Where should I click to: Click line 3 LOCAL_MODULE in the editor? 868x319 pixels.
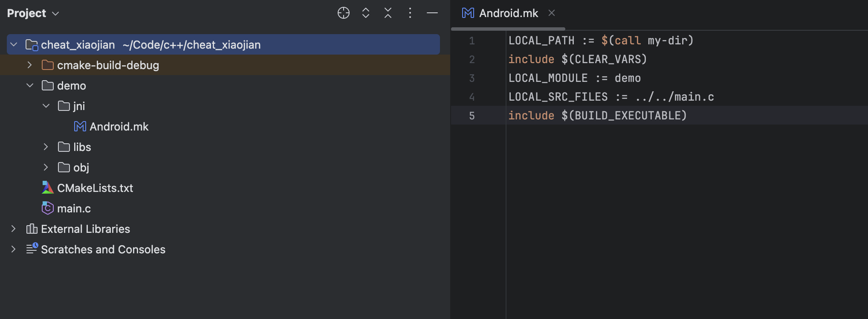548,78
